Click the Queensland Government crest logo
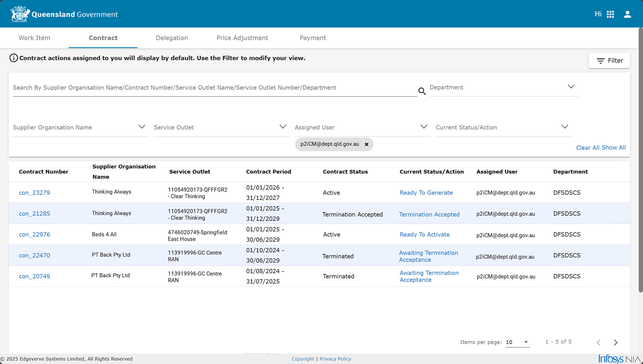Screen dimensions: 643x364 pos(20,14)
